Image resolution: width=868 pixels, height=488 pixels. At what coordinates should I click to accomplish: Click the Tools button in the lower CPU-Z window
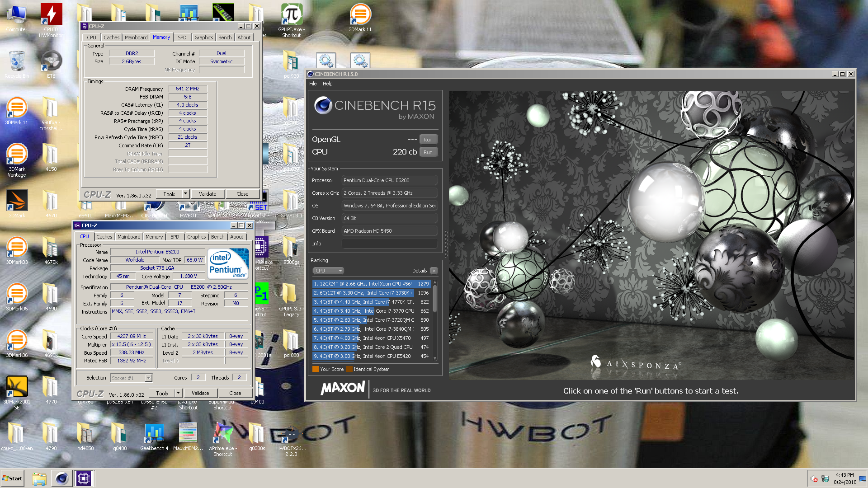coord(162,393)
